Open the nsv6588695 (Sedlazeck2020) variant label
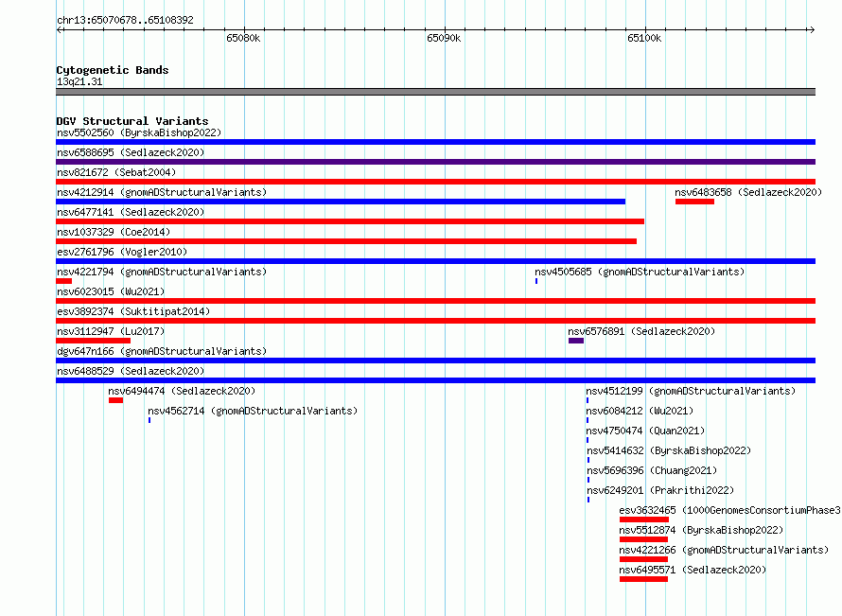 (131, 152)
